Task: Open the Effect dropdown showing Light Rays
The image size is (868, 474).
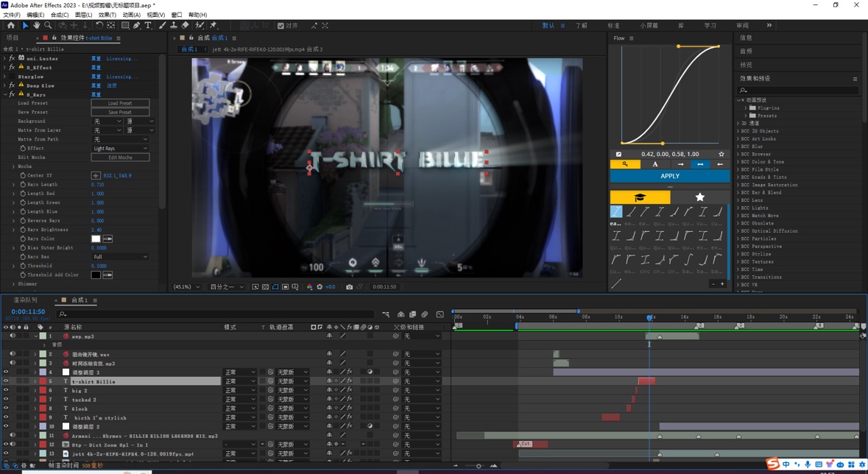Action: pos(120,149)
